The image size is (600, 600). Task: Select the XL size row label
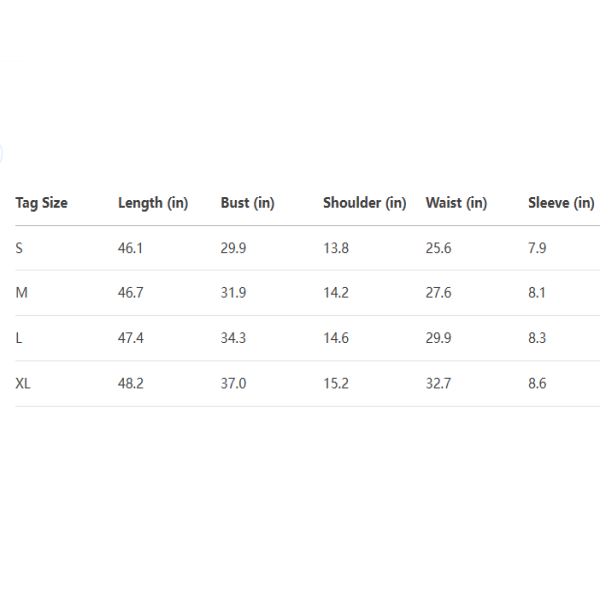pyautogui.click(x=23, y=383)
